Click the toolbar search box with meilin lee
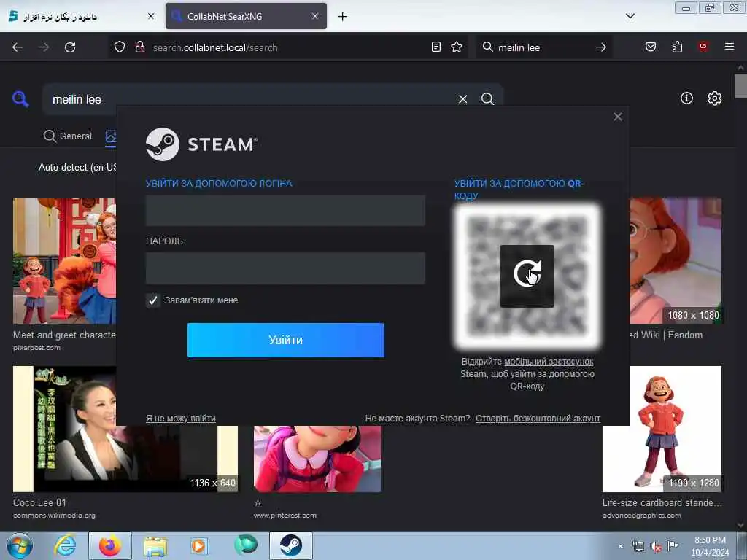 pos(543,47)
